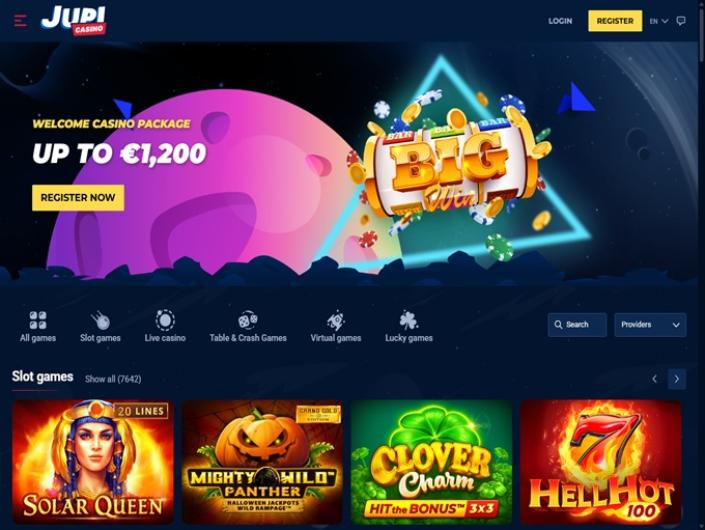The height and width of the screenshot is (530, 705).
Task: Click the Search games field
Action: [577, 325]
